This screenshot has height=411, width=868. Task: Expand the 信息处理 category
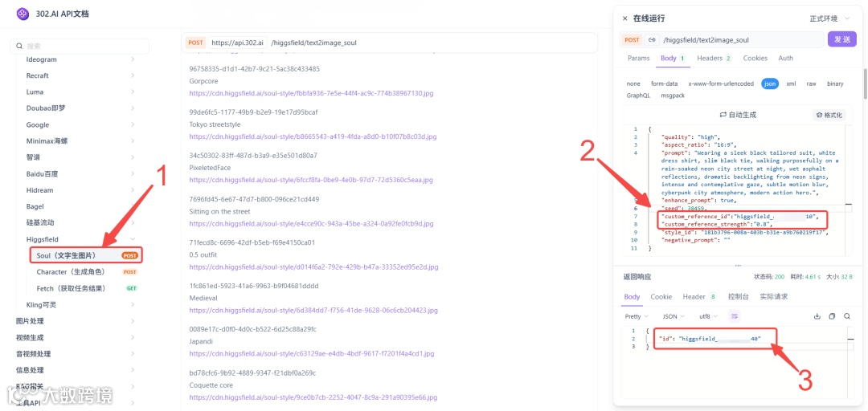point(75,370)
